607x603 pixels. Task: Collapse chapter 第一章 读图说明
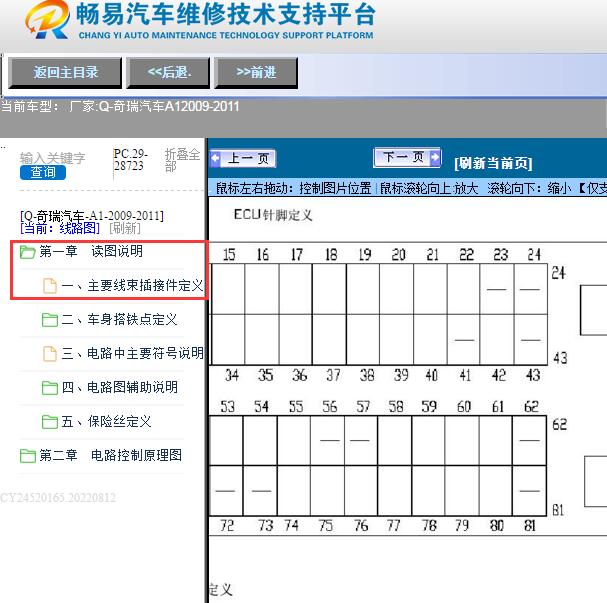[91, 252]
